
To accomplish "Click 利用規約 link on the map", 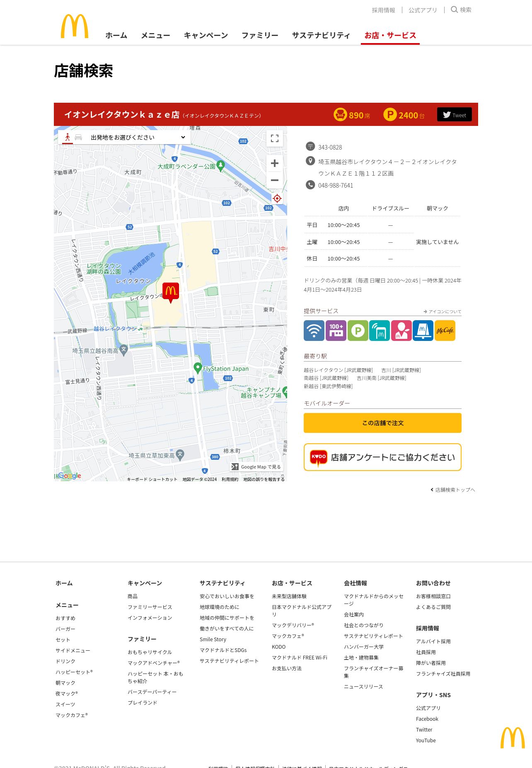I will [x=230, y=479].
